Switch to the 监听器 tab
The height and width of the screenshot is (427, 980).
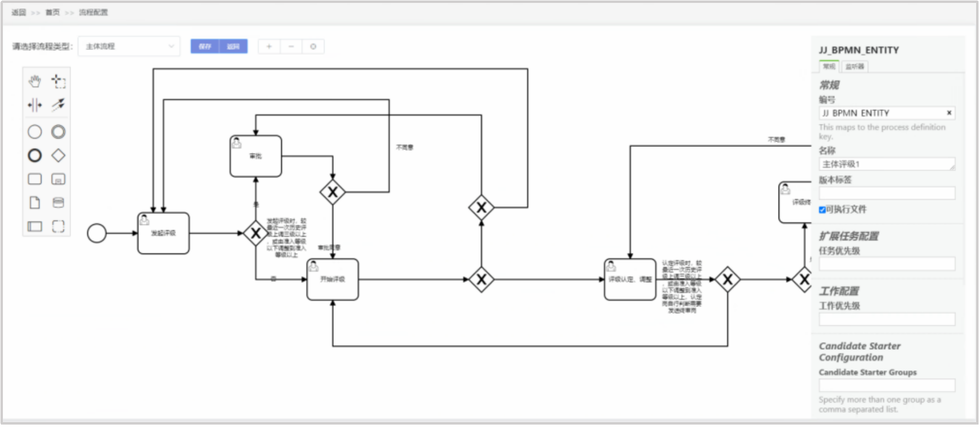(x=854, y=66)
